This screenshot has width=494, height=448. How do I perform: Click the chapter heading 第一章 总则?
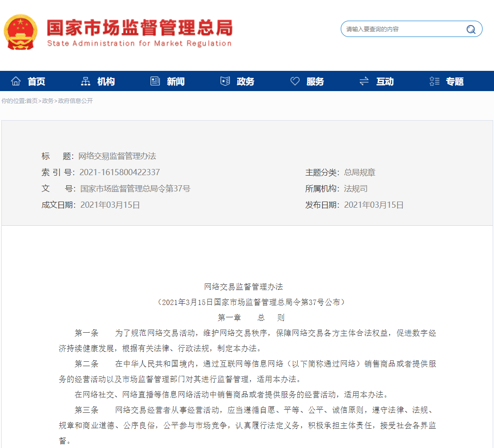coord(251,318)
